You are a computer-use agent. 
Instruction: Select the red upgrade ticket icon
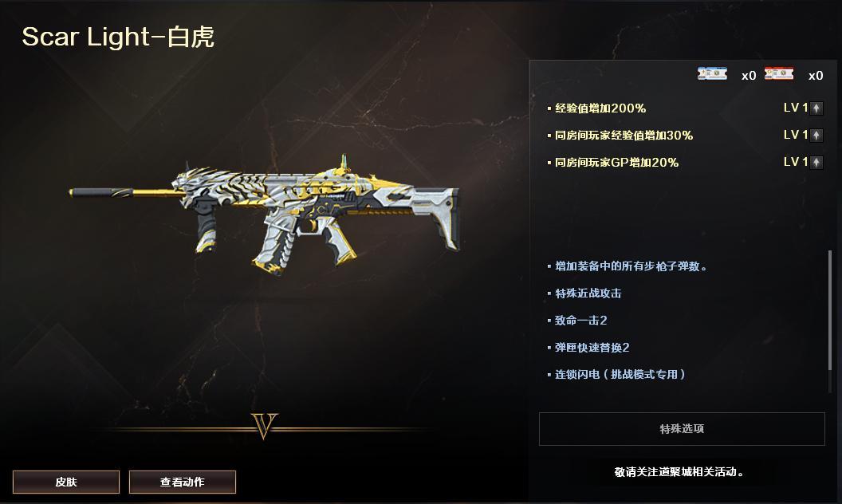click(779, 74)
